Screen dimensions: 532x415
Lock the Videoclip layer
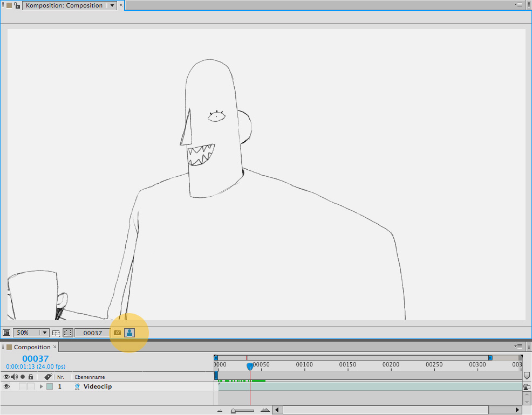(x=31, y=386)
